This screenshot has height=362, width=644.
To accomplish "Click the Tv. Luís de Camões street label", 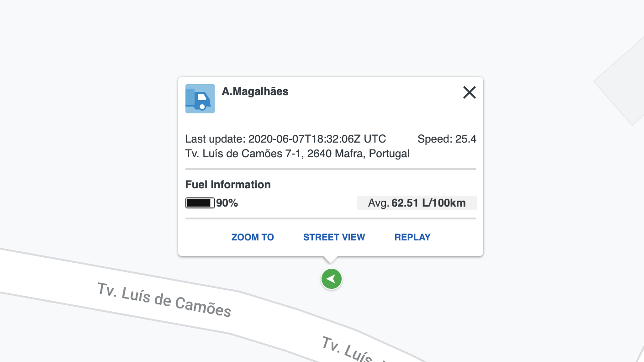I will pos(164,300).
